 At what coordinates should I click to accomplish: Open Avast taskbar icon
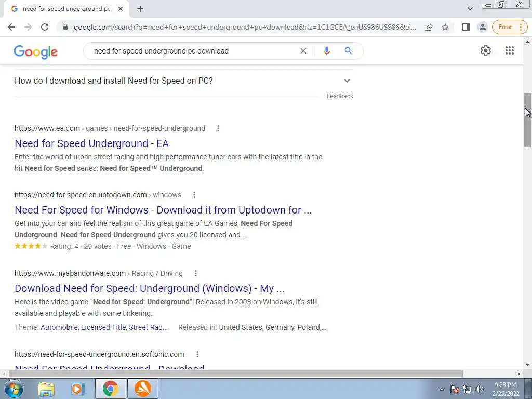point(143,389)
